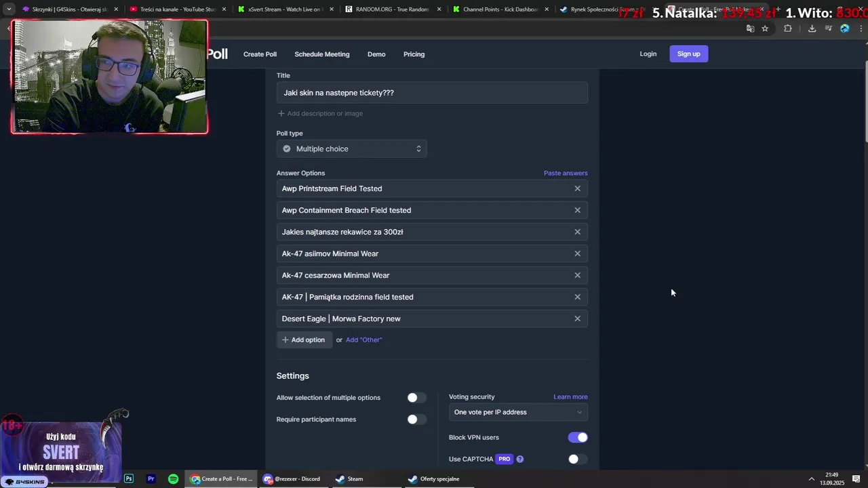Click the page vertical scrollbar
Viewport: 868px width, 488px height.
pyautogui.click(x=865, y=102)
